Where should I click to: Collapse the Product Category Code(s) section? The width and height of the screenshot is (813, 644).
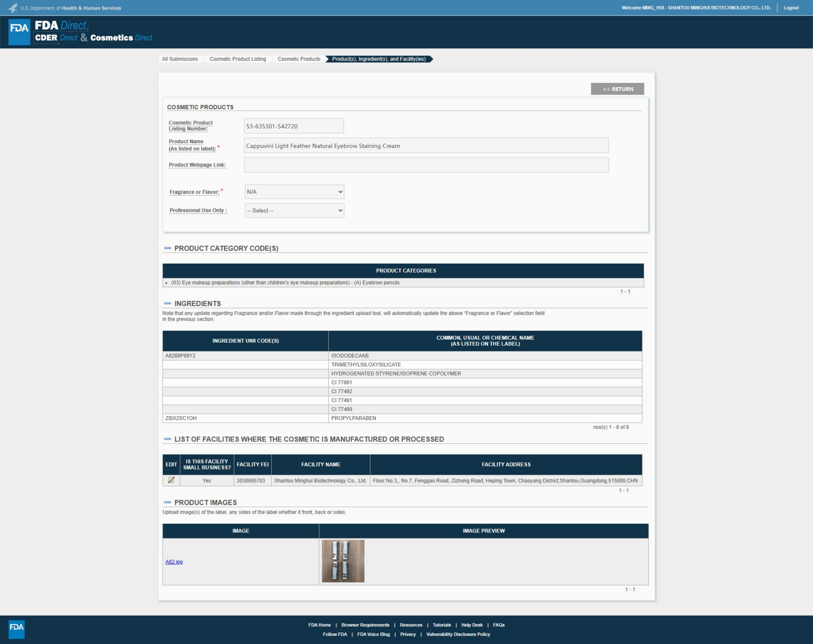(x=168, y=248)
